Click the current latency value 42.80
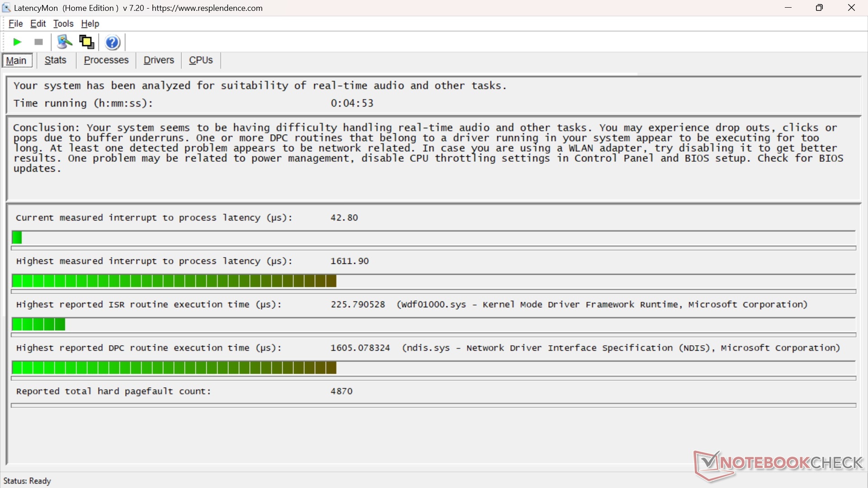Image resolution: width=868 pixels, height=488 pixels. click(344, 218)
